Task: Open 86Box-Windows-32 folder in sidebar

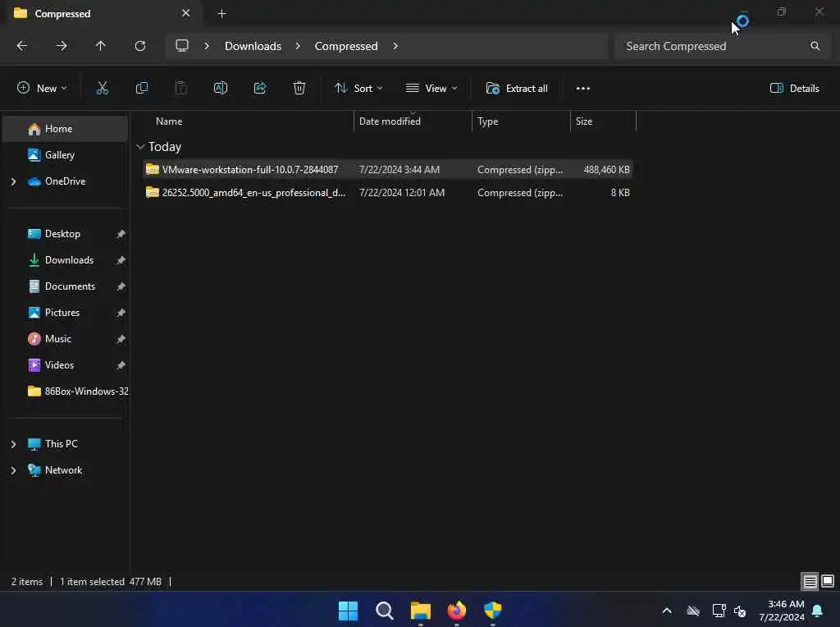Action: pos(66,391)
